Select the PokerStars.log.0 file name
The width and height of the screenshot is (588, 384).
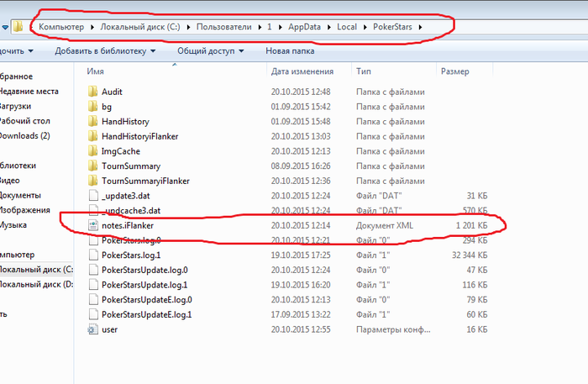(x=131, y=240)
